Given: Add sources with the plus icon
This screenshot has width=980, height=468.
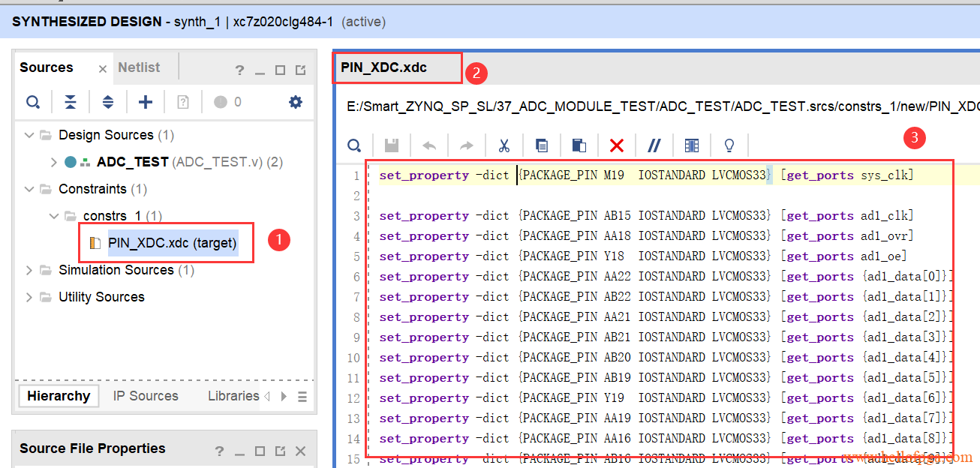Looking at the screenshot, I should pyautogui.click(x=146, y=102).
